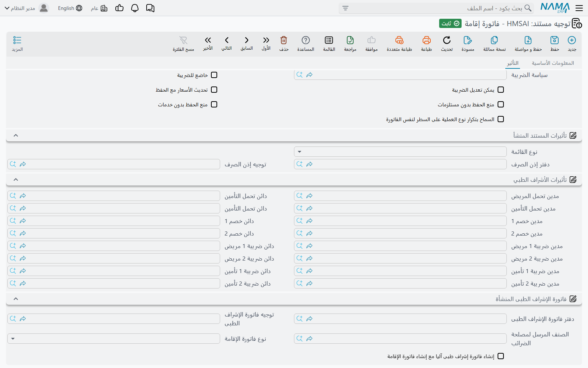
Task: Check إنشاء فاتورة إشراف طبى آليا checkbox
Action: coord(501,356)
